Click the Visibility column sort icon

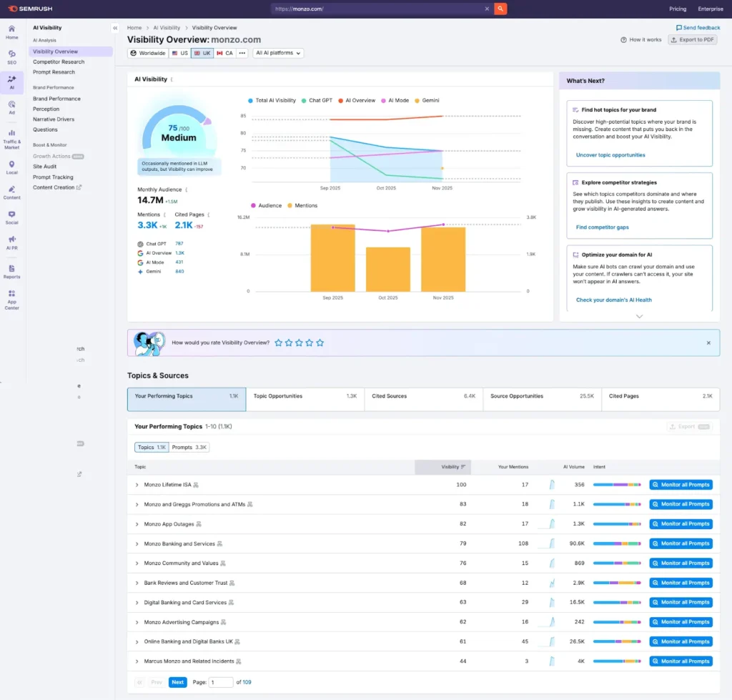coord(463,467)
